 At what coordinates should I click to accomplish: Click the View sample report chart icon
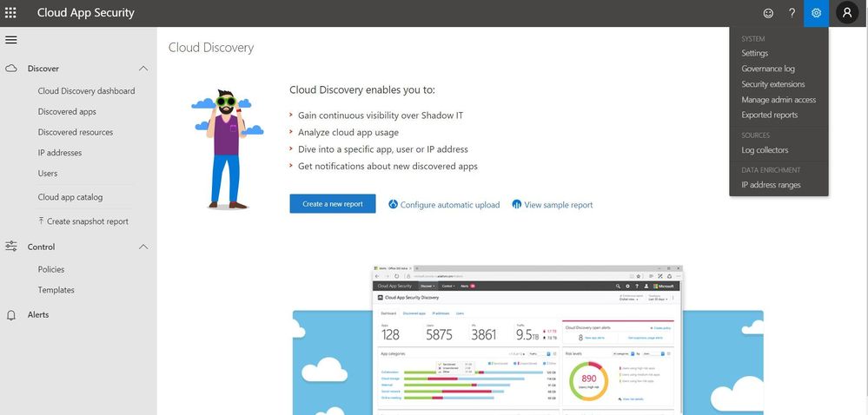click(516, 204)
